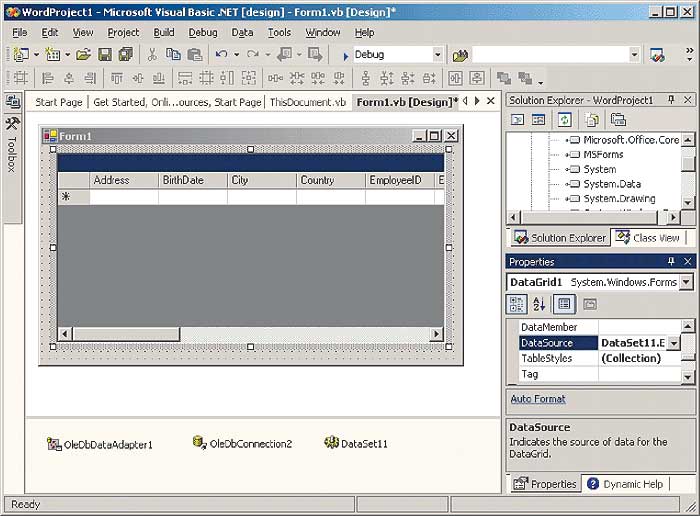Open the New Project dropdown arrow
The width and height of the screenshot is (700, 516).
click(36, 55)
